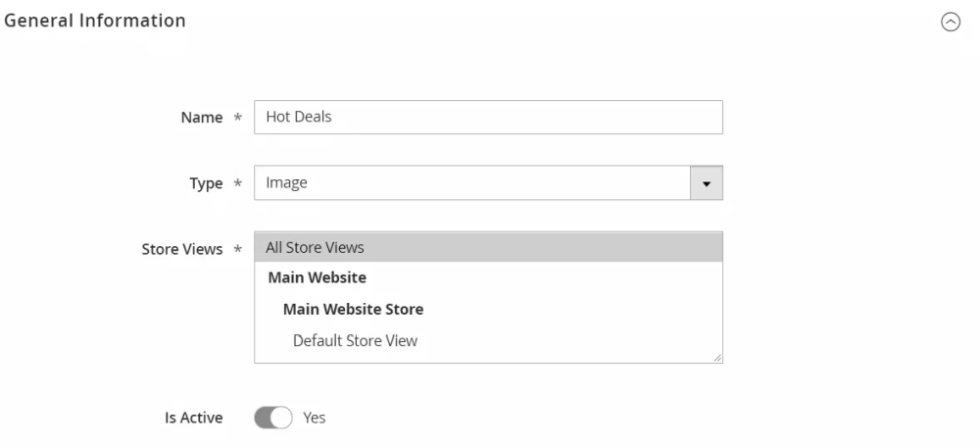Open the Type dropdown showing Image
Image resolution: width=980 pixels, height=448 pixels.
tap(472, 183)
